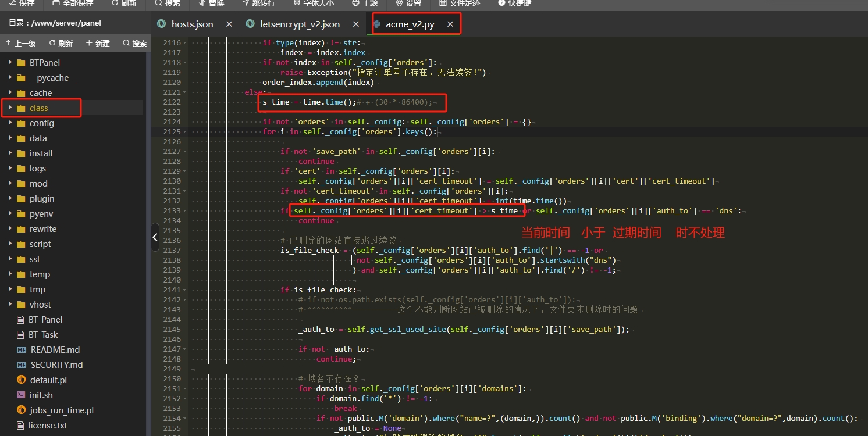The image size is (868, 436).
Task: Click the _auth_to = self.get_ssl_used_site line
Action: (464, 329)
